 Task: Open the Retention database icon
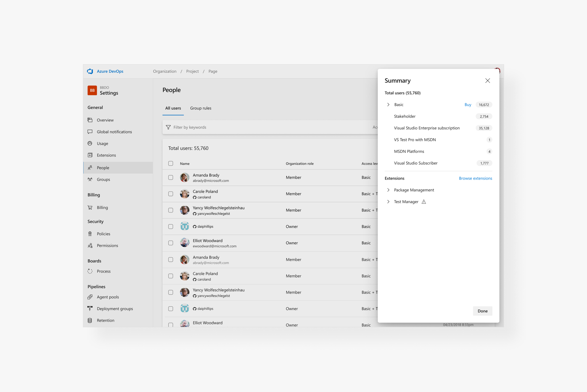click(90, 320)
